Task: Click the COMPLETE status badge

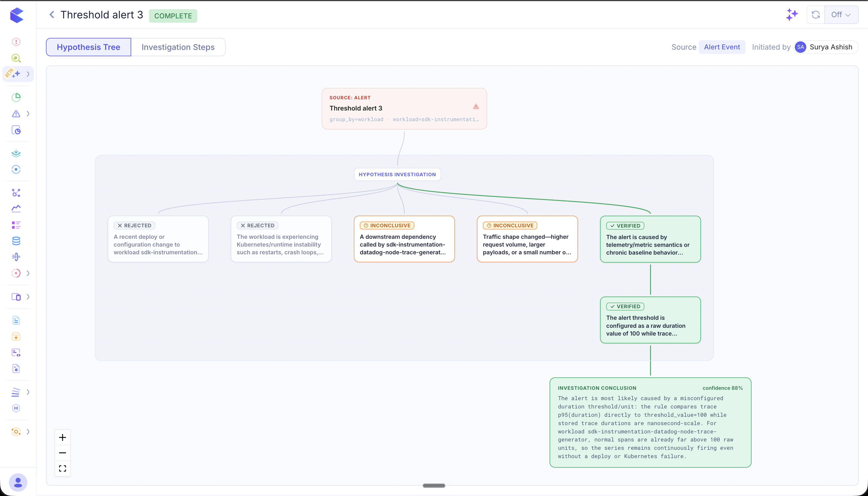Action: point(173,16)
